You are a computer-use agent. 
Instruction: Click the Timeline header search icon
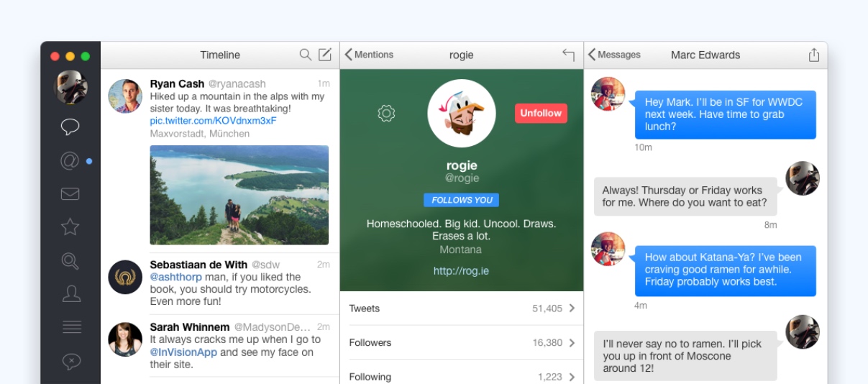[306, 55]
